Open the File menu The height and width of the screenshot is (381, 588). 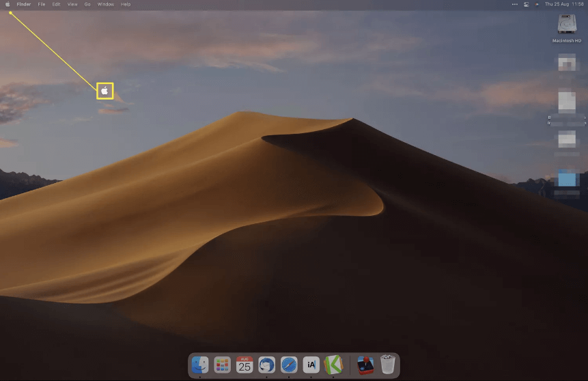(42, 4)
